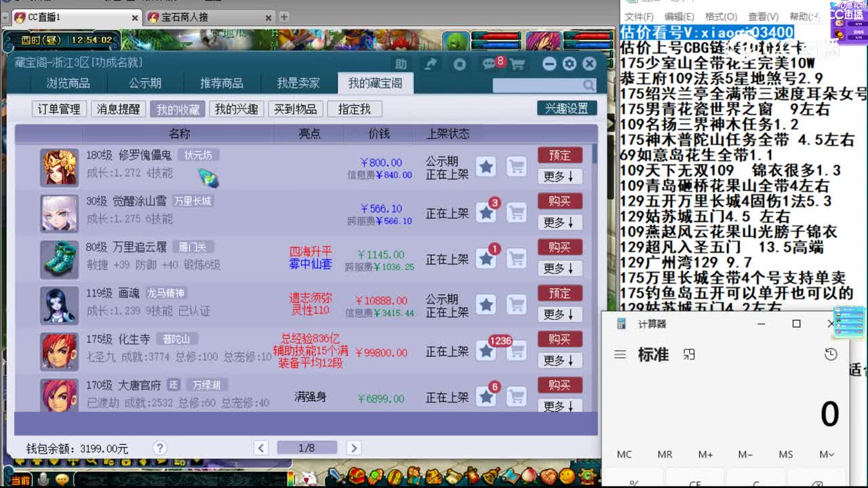Click the wallet balance question mark icon
868x488 pixels.
(x=160, y=448)
